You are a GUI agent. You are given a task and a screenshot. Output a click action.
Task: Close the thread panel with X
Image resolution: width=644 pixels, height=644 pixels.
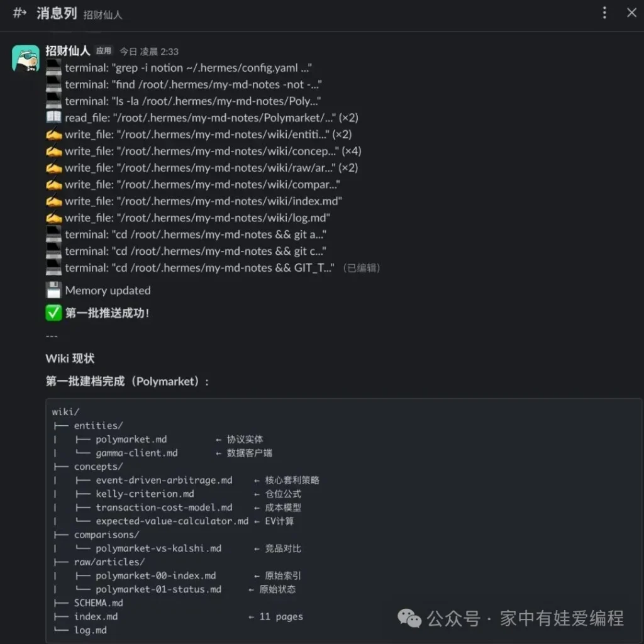tap(631, 13)
